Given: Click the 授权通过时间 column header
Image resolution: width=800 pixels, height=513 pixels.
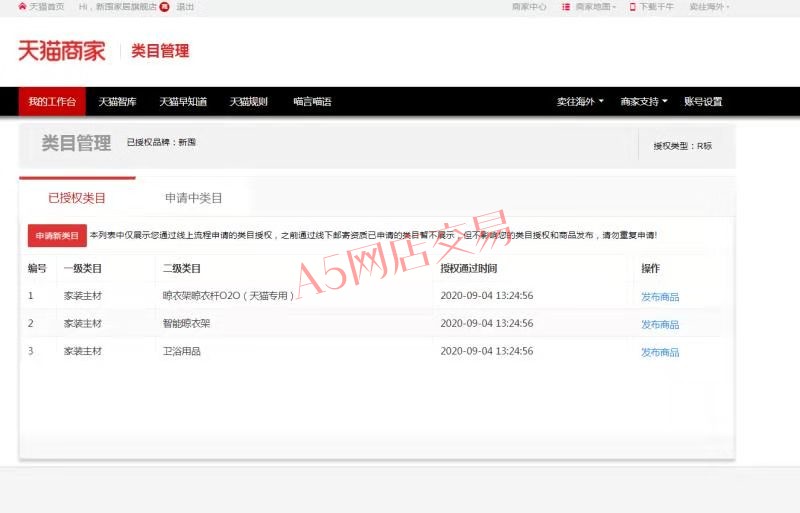Looking at the screenshot, I should pyautogui.click(x=468, y=268).
